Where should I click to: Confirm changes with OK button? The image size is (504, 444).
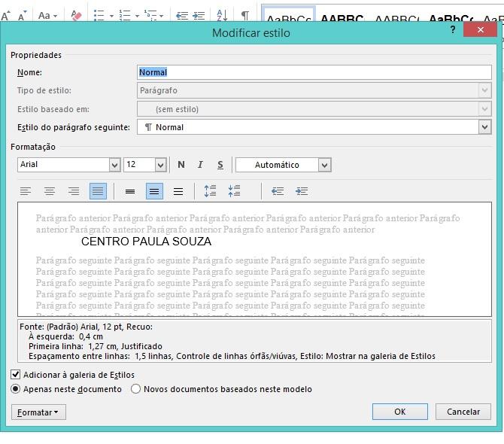coord(399,412)
